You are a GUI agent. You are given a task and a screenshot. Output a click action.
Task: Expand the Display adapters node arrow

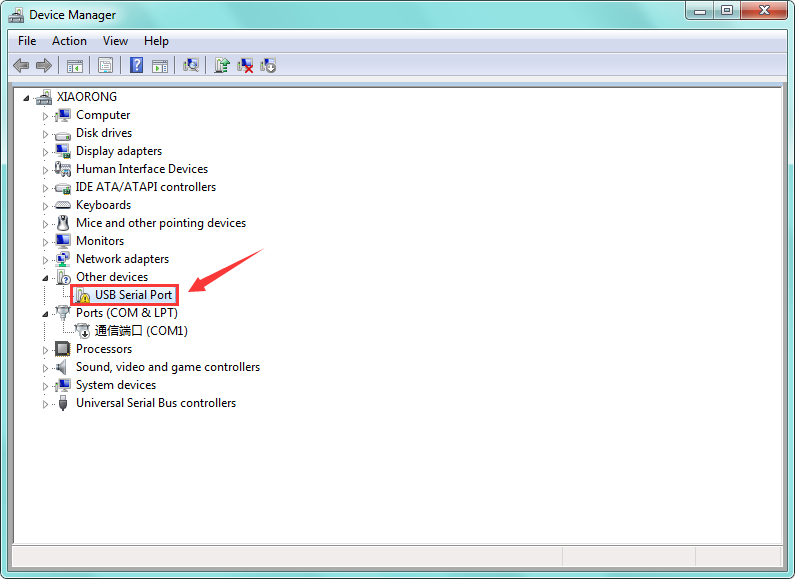[45, 152]
